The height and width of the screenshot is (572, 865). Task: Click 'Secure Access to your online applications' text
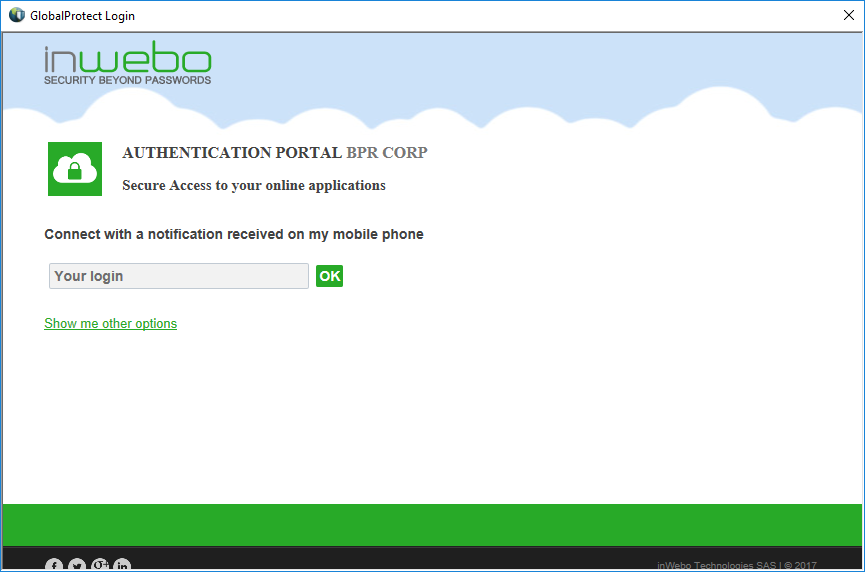point(253,185)
